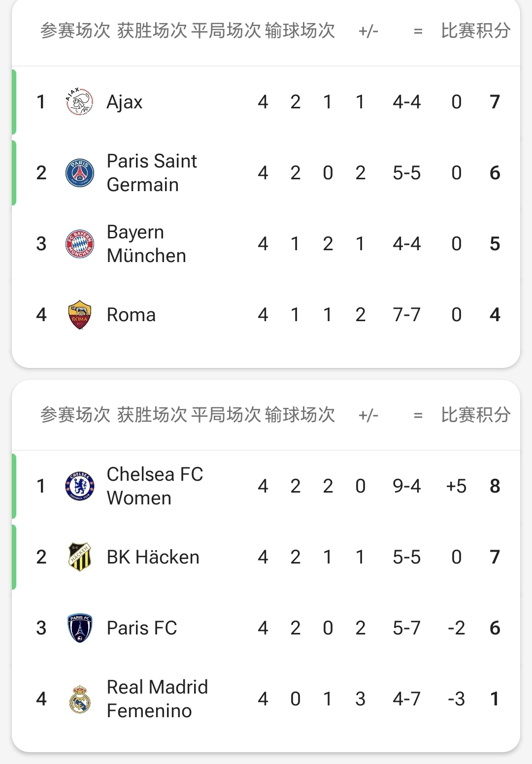Open the Roma team name link
Viewport: 532px width, 764px height.
tap(131, 315)
